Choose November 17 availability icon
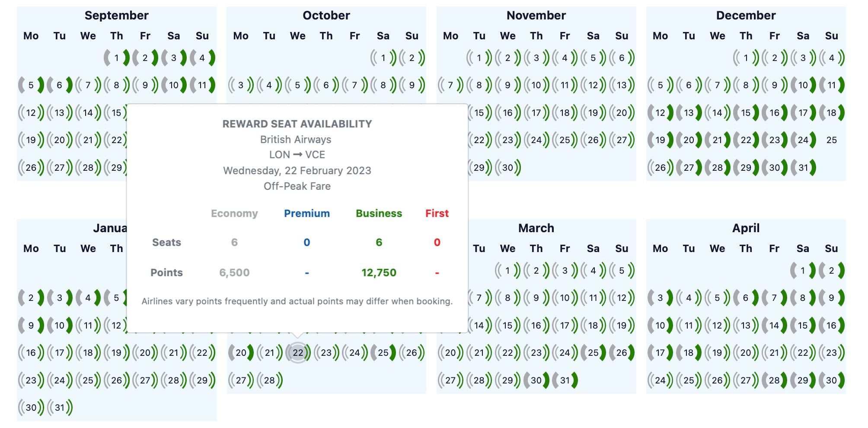The image size is (868, 428). pyautogui.click(x=536, y=112)
